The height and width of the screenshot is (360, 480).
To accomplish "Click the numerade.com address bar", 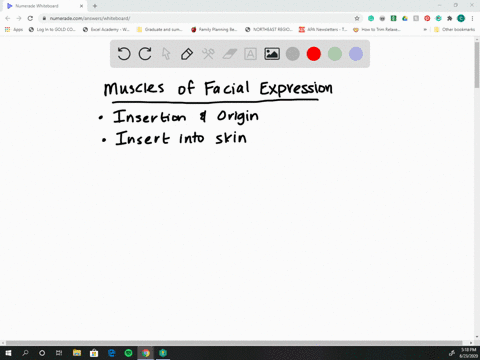I will pos(200,18).
